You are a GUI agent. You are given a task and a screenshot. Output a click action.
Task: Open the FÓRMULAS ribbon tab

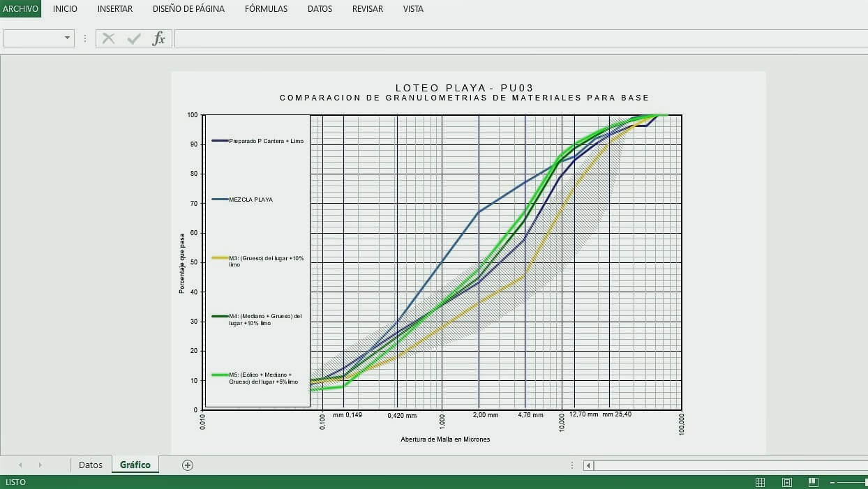[x=266, y=9]
